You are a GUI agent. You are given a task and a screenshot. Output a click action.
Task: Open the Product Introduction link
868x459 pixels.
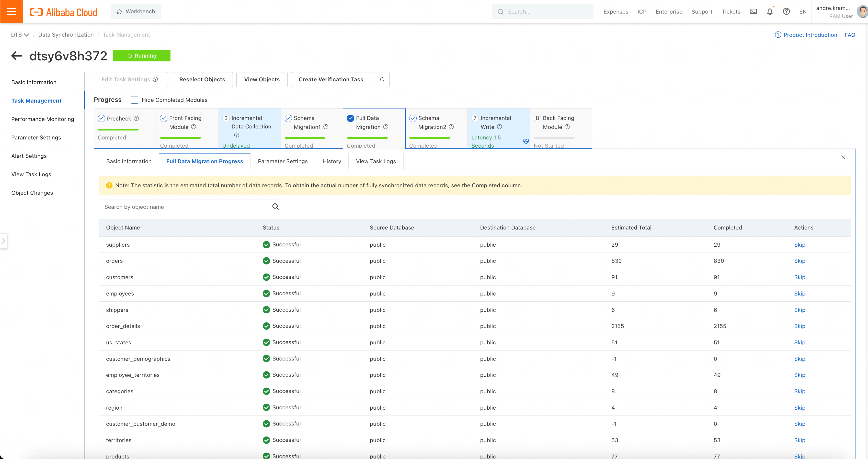(810, 35)
